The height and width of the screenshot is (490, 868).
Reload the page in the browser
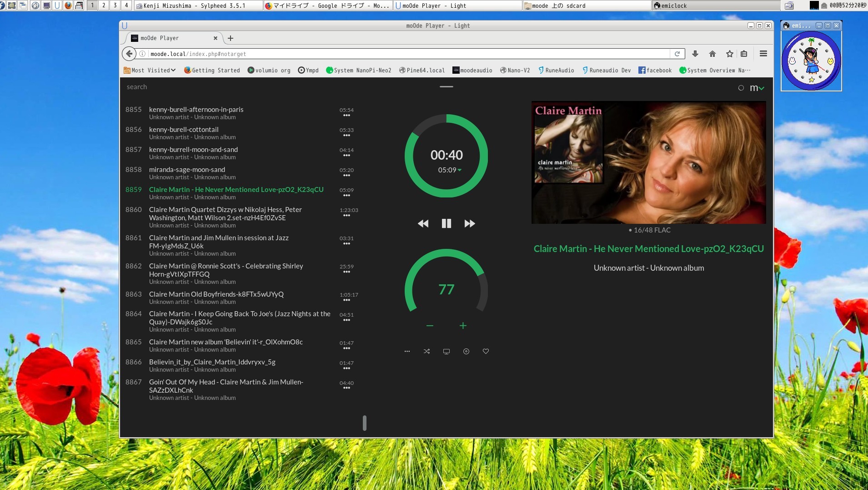pyautogui.click(x=677, y=54)
